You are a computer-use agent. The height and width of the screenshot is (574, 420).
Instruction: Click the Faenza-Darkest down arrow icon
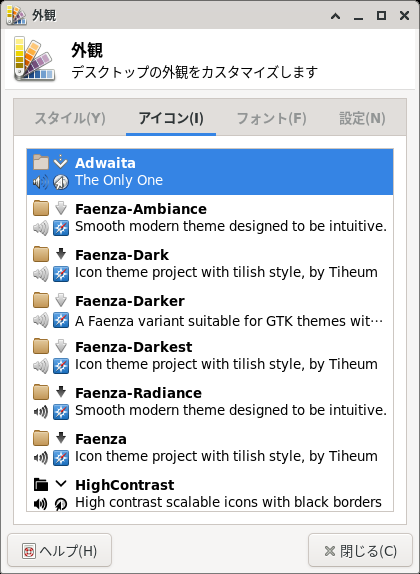point(61,346)
